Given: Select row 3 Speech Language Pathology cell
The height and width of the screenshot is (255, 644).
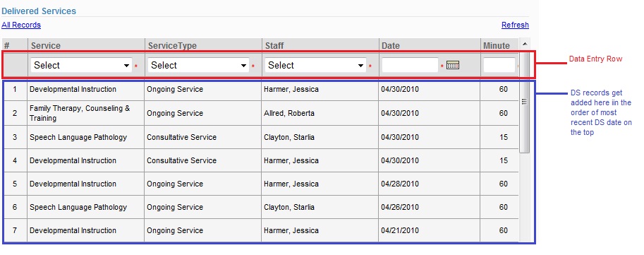Looking at the screenshot, I should click(86, 137).
